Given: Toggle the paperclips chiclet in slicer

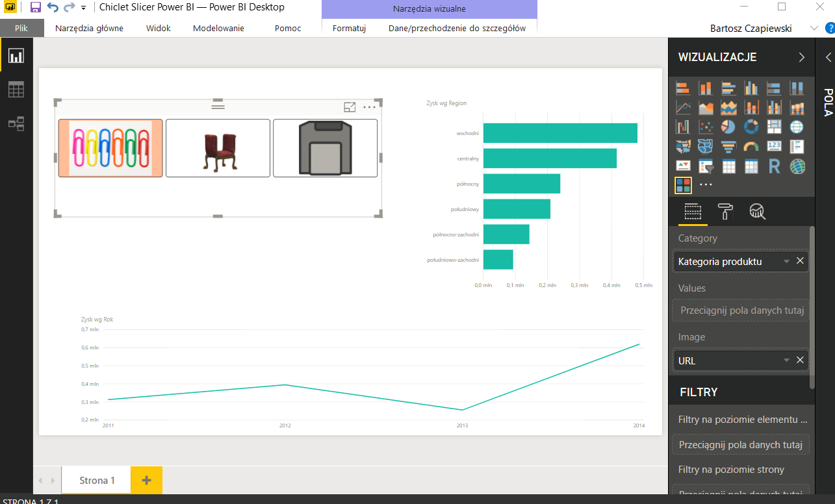Looking at the screenshot, I should (x=110, y=148).
